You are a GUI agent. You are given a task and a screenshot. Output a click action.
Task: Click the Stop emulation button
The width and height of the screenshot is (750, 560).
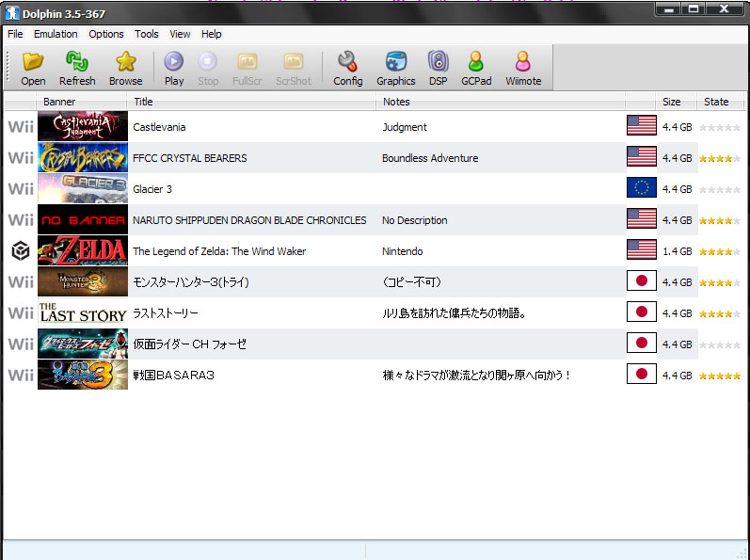point(208,69)
